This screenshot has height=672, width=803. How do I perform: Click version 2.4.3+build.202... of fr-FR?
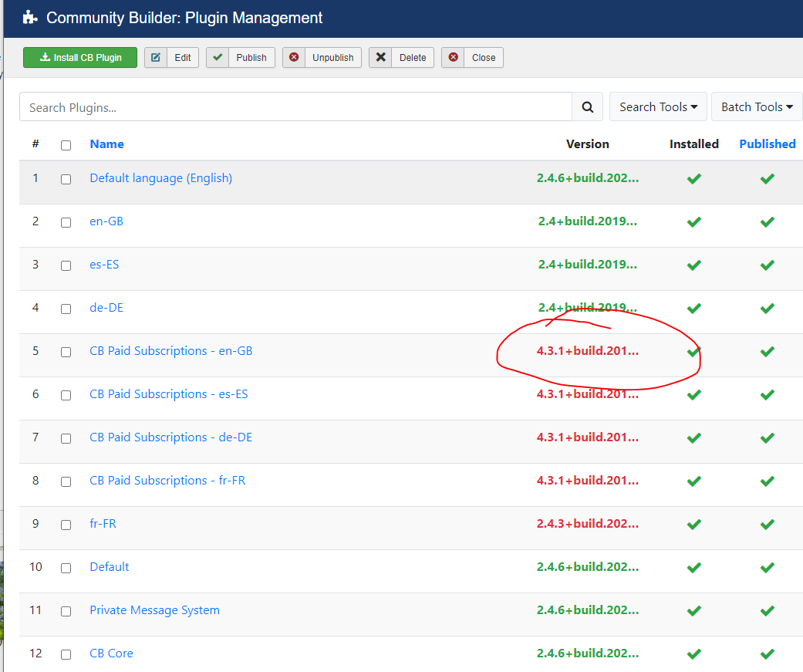(587, 523)
